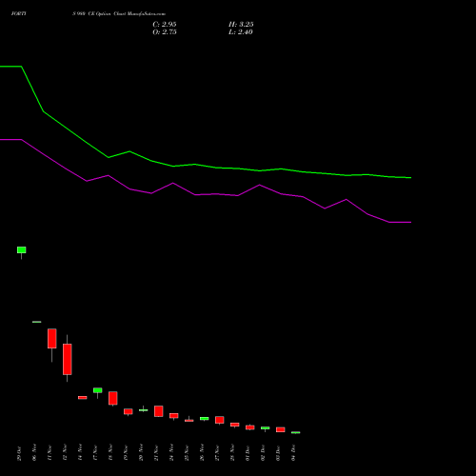476x476 pixels.
Task: Click the tall red candle above 12 Nov
Action: point(68,359)
